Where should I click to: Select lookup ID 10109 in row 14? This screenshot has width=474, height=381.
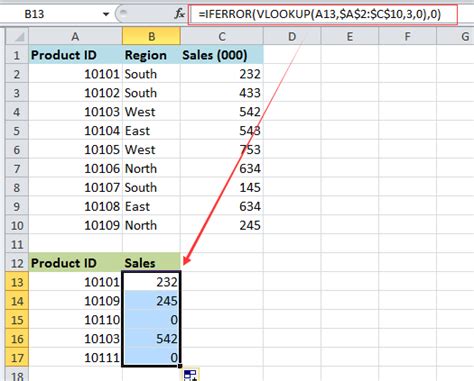pyautogui.click(x=75, y=301)
